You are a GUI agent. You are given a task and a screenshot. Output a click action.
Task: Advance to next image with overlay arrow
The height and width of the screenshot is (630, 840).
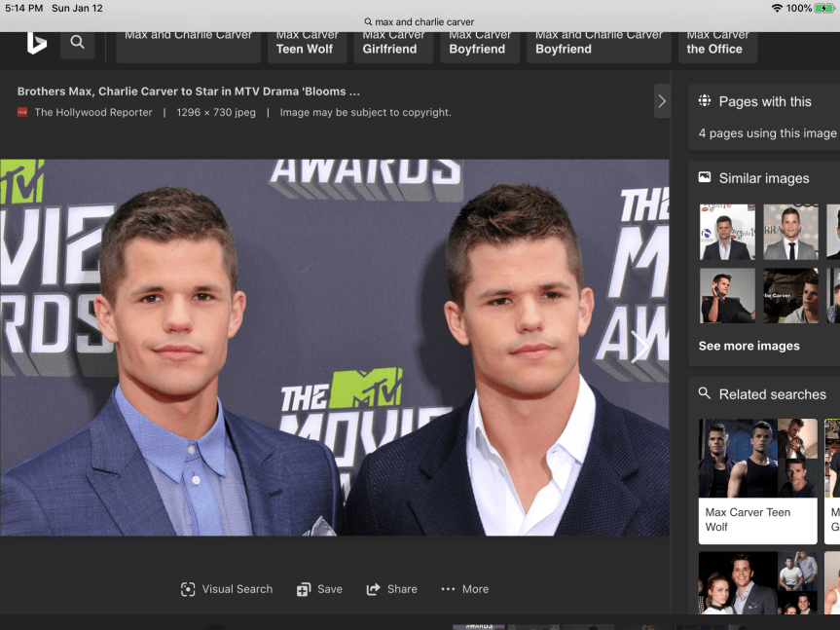click(639, 346)
